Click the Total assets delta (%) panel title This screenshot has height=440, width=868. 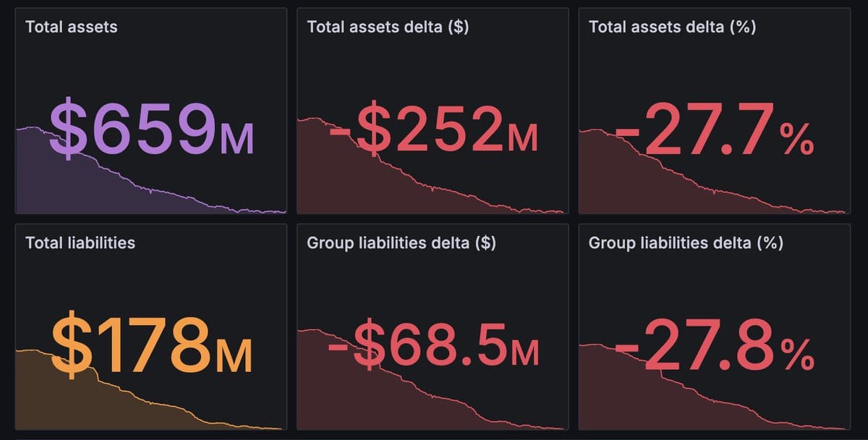(673, 27)
